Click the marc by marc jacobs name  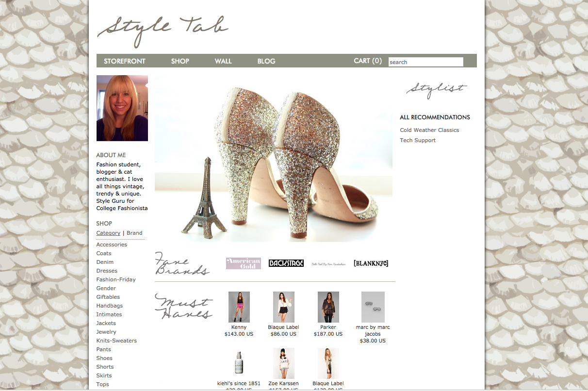click(x=373, y=330)
